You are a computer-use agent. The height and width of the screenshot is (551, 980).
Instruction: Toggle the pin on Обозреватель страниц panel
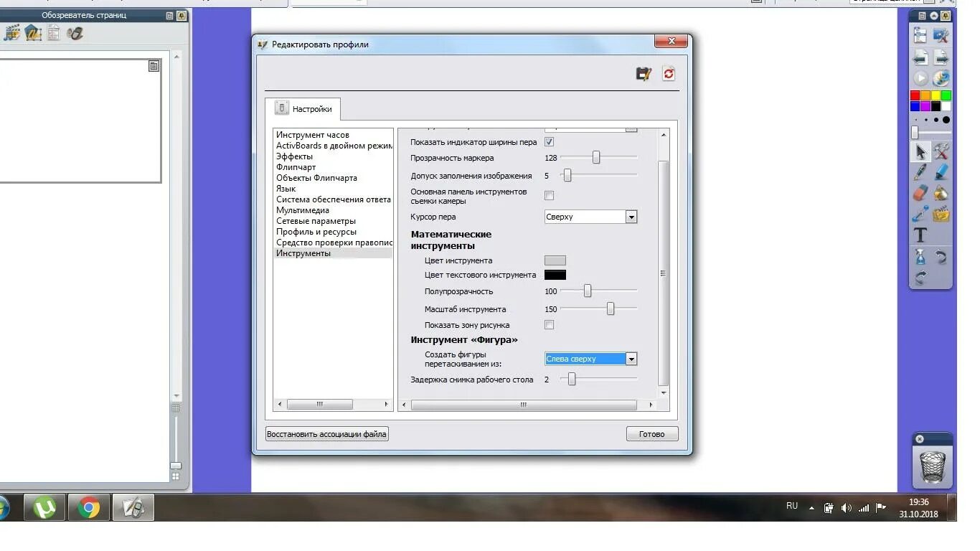181,15
